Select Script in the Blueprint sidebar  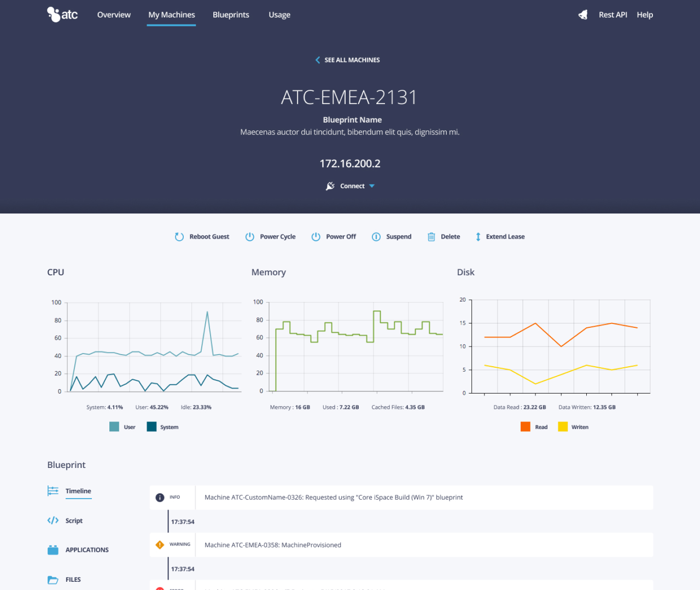tap(74, 520)
